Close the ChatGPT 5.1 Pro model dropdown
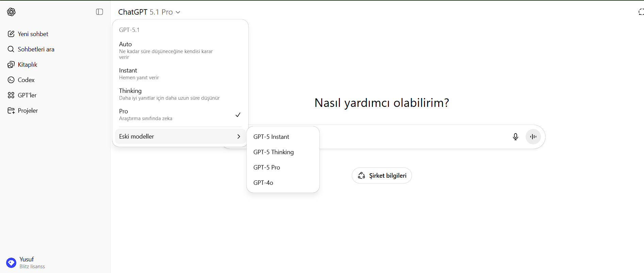 click(149, 12)
